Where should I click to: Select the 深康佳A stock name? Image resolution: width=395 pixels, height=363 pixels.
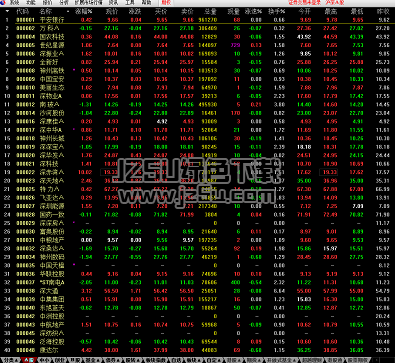point(52,122)
